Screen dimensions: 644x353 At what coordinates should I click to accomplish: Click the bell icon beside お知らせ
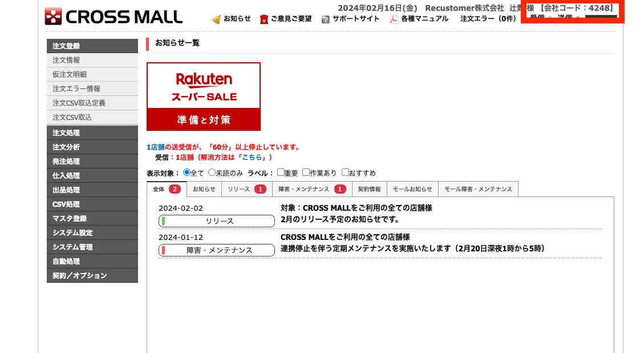(216, 19)
